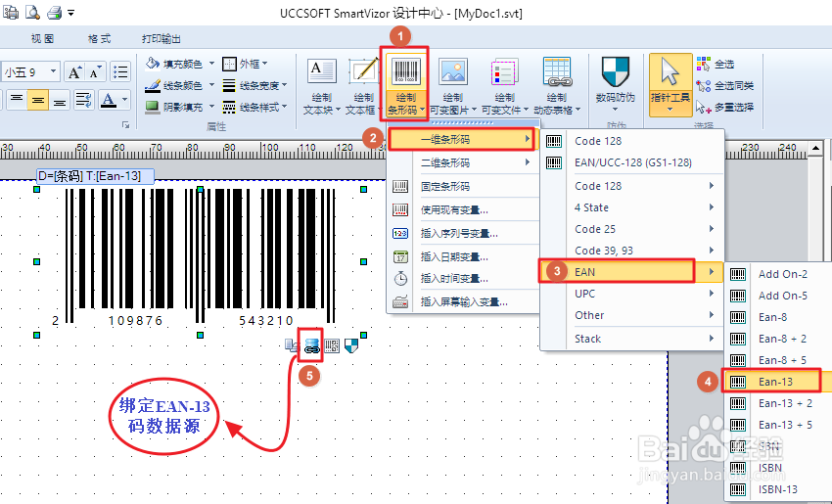Screen dimensions: 832x504
Task: Click the draw variable file (可变文件) icon
Action: click(504, 72)
